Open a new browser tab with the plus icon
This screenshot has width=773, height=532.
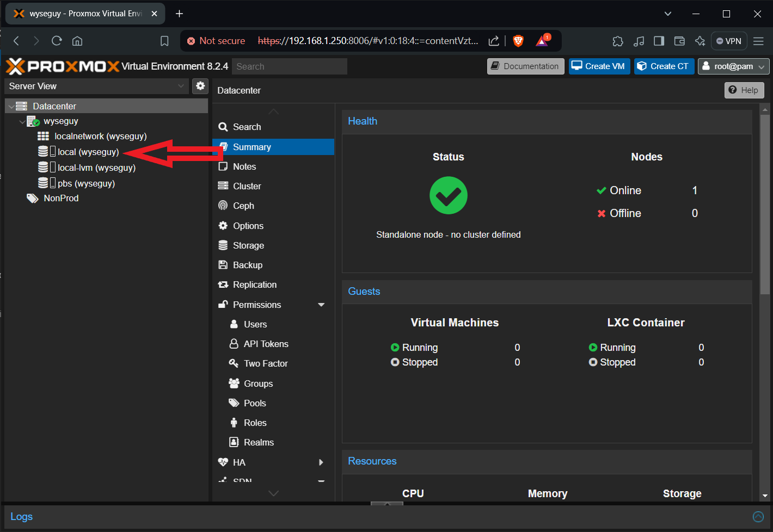(x=179, y=14)
